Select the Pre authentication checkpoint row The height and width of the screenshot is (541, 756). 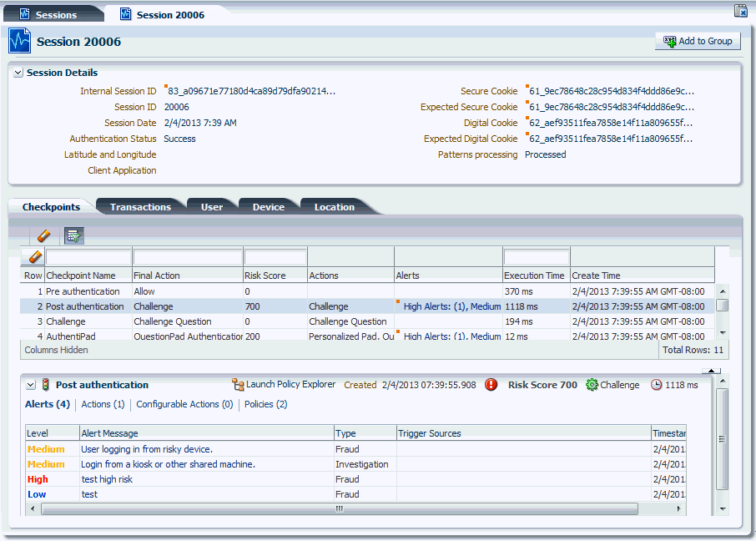[x=367, y=291]
